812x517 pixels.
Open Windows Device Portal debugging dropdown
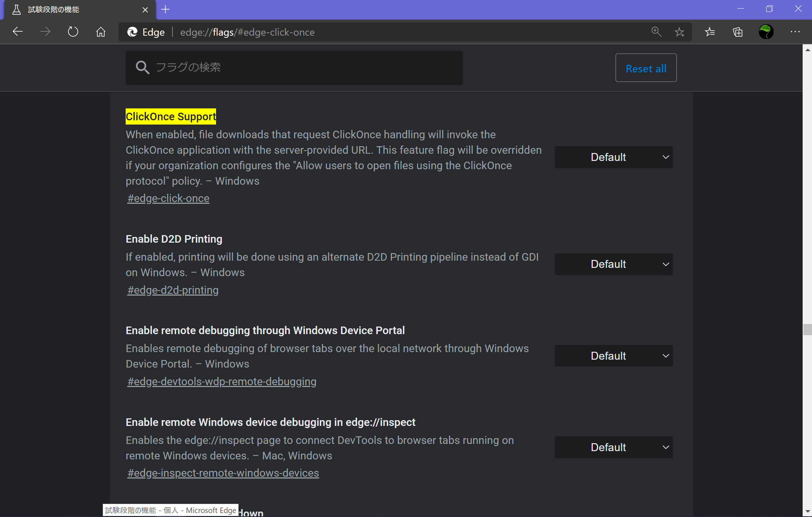pyautogui.click(x=613, y=356)
